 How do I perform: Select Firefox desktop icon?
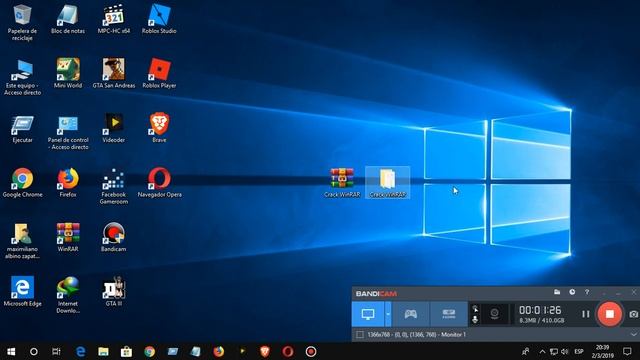pyautogui.click(x=68, y=183)
